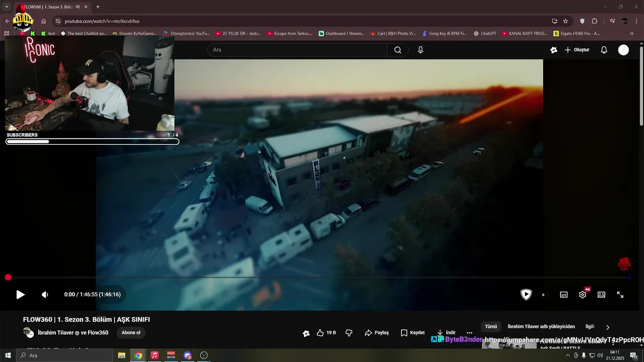Toggle the autoplay switch in the player
This screenshot has width=644, height=362.
pyautogui.click(x=543, y=295)
